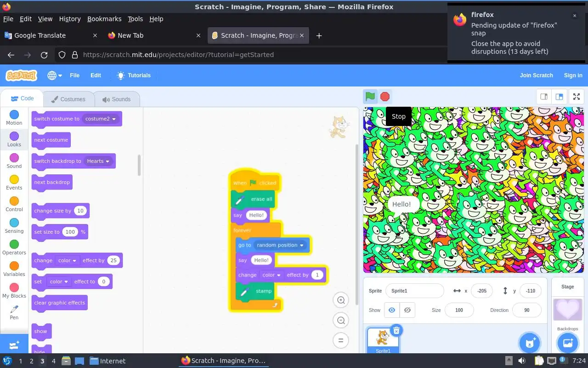Open color dropdown in script change effect block
The width and height of the screenshot is (588, 368).
click(271, 275)
